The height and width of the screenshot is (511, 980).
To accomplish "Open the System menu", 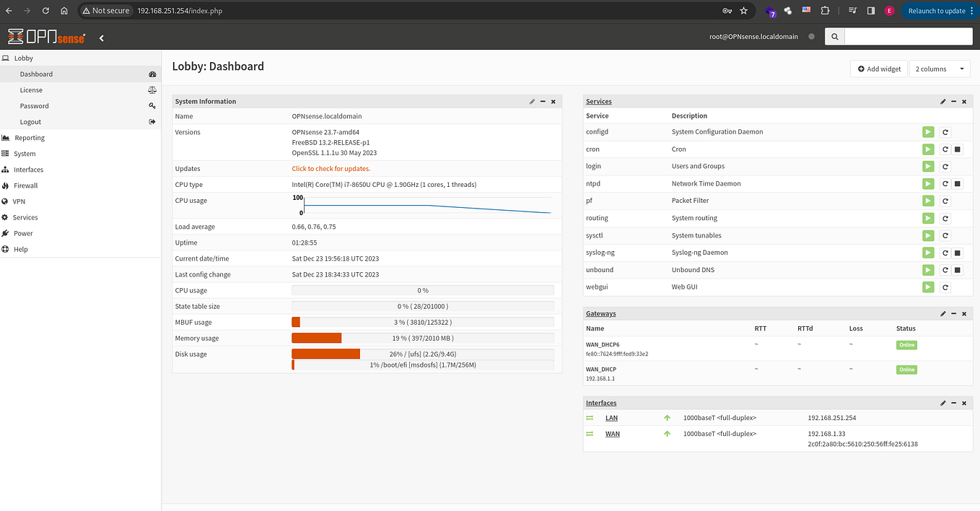I will pyautogui.click(x=80, y=154).
